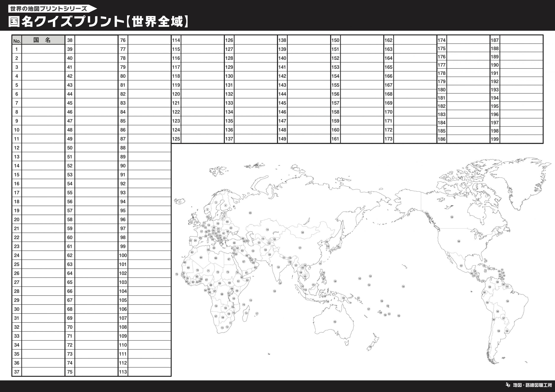
Task: Click table number cell 174
Action: point(442,40)
